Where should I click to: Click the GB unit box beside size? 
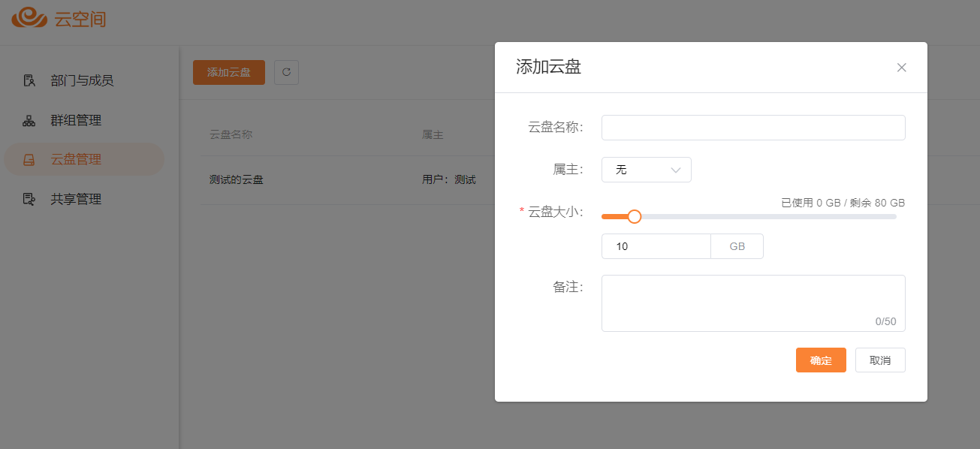pyautogui.click(x=737, y=246)
